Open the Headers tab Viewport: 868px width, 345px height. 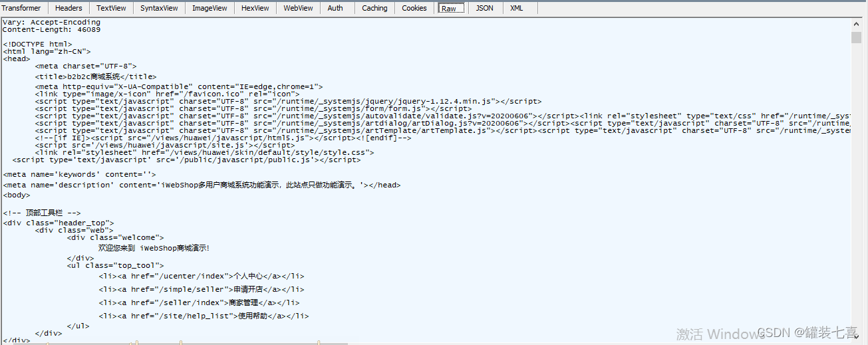pos(69,8)
